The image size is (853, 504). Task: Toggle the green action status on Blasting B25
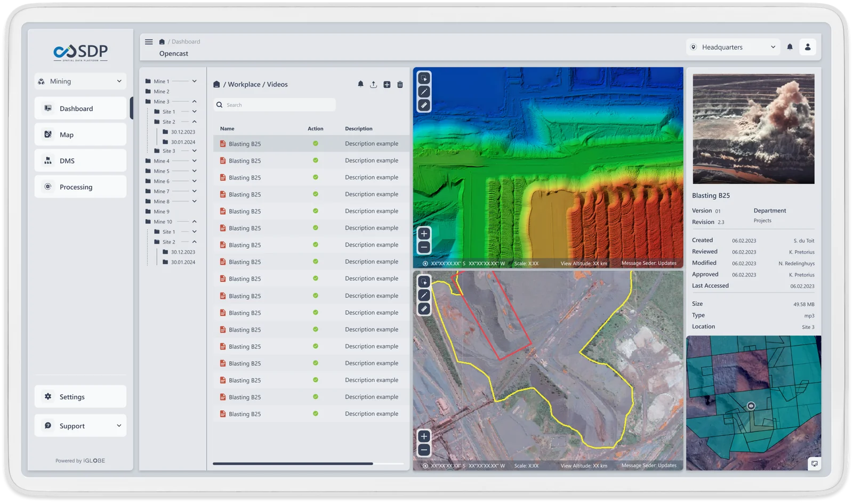[315, 143]
